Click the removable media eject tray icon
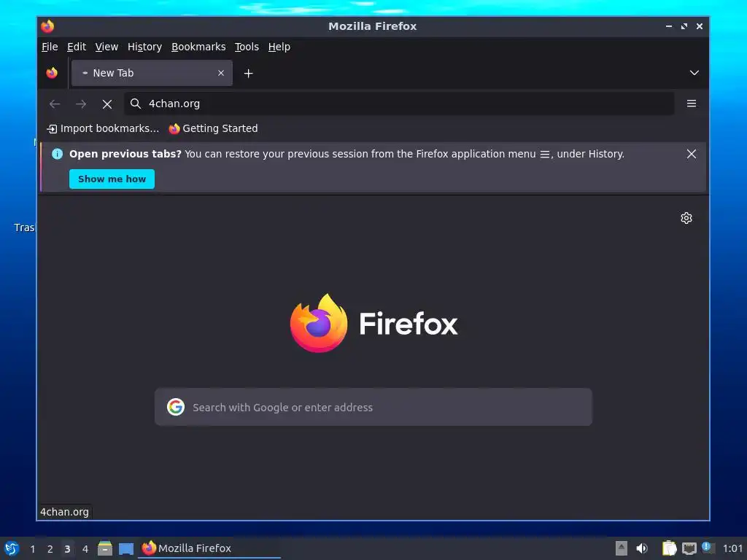Image resolution: width=747 pixels, height=560 pixels. pos(622,548)
